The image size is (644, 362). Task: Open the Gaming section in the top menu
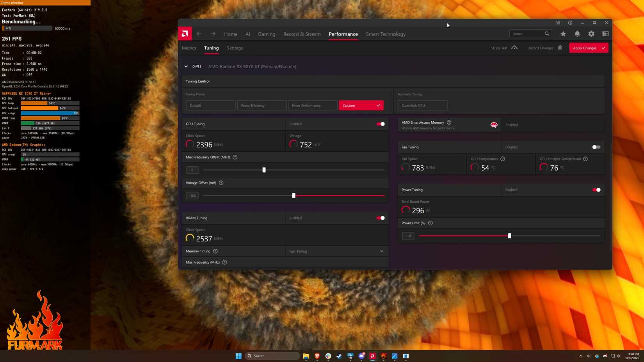pyautogui.click(x=266, y=34)
